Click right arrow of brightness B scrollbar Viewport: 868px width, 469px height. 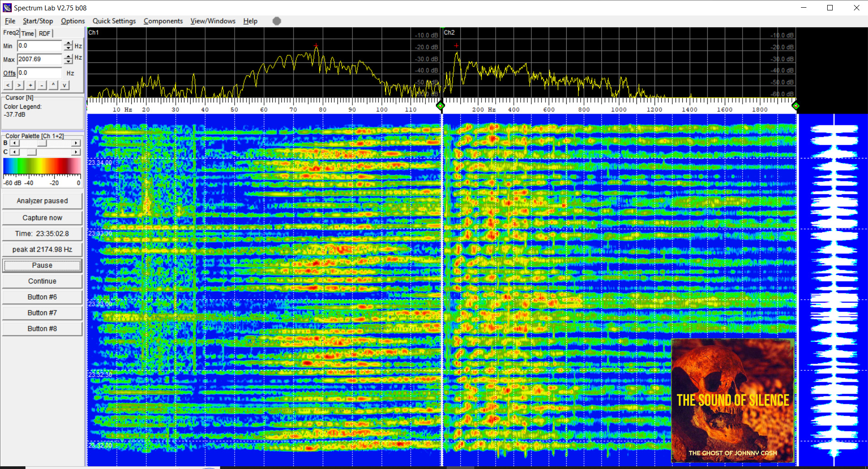pyautogui.click(x=76, y=143)
